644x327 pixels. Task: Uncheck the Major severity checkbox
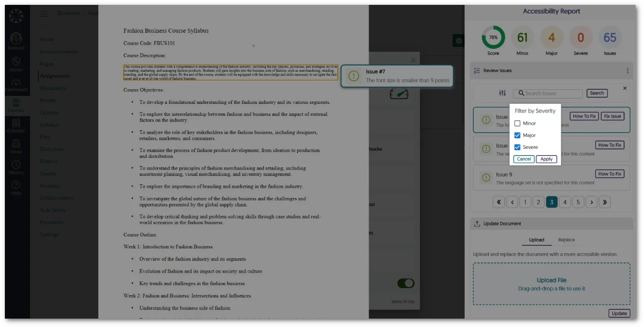click(x=517, y=135)
